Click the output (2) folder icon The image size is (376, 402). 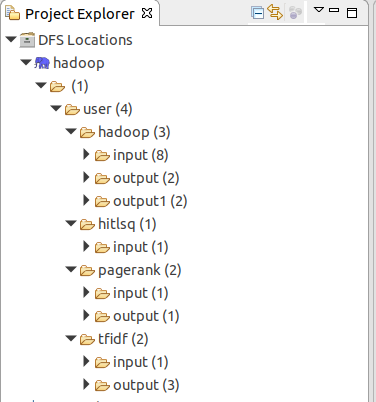click(x=102, y=178)
